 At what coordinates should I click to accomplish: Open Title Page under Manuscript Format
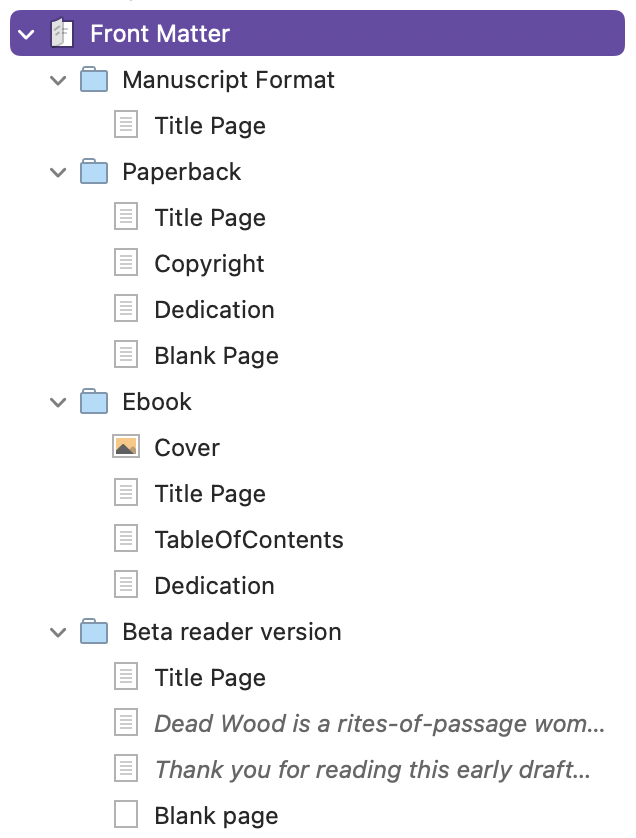click(210, 126)
